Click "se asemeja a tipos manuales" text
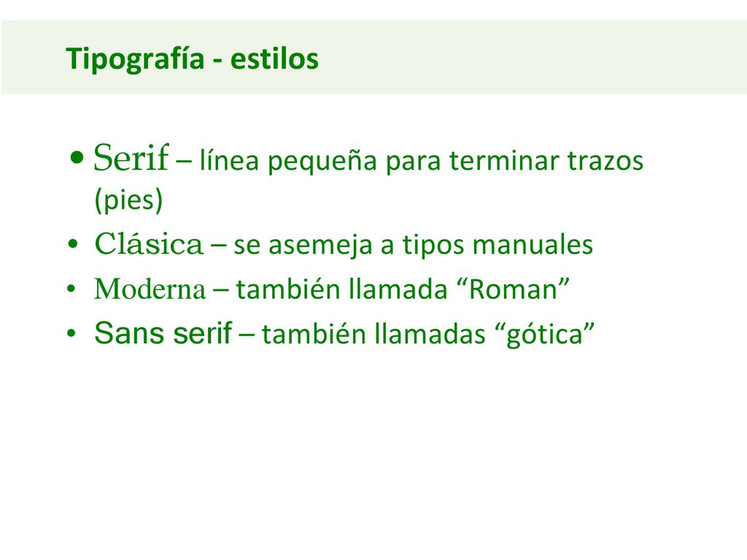Viewport: 747px width, 560px height. click(x=413, y=245)
